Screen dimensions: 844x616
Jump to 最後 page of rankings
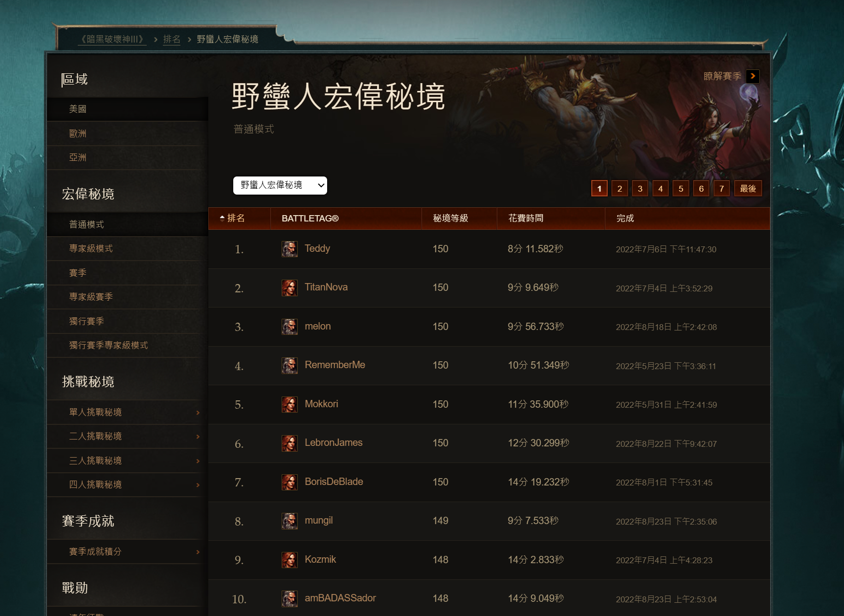[x=748, y=188]
